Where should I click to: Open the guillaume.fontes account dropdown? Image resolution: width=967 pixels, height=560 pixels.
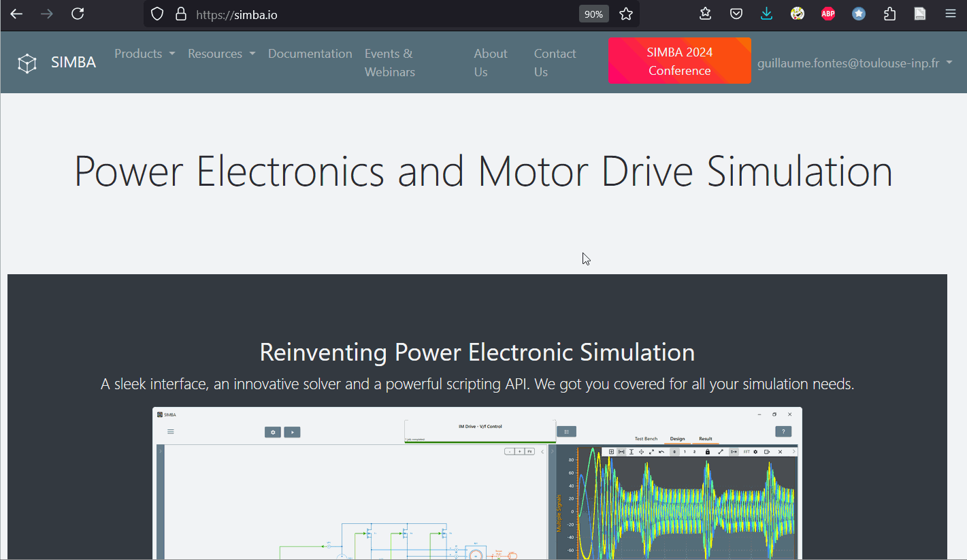[854, 63]
